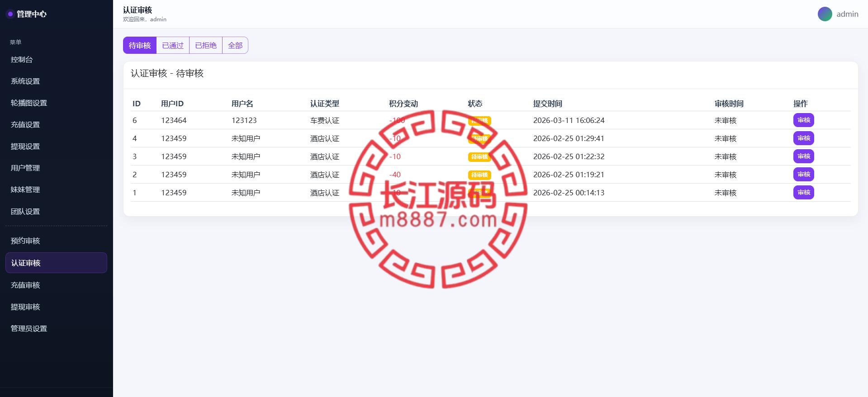Go to 提现审核 menu item
Image resolution: width=868 pixels, height=397 pixels.
point(56,307)
